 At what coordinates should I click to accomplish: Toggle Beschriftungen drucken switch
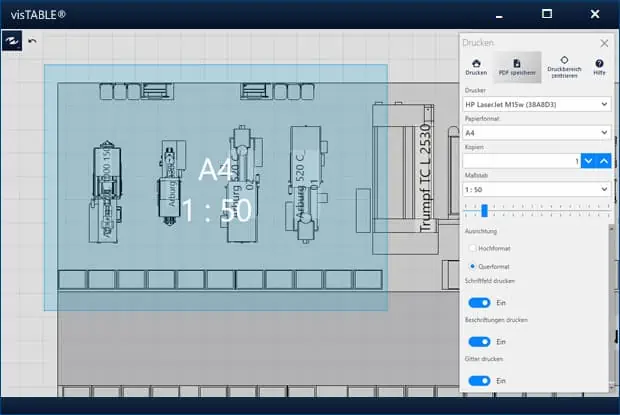479,341
